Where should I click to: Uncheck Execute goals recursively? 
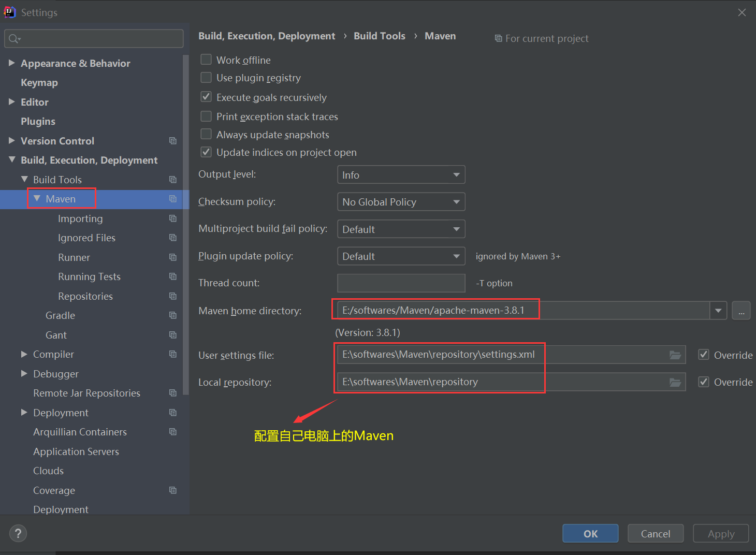point(206,97)
